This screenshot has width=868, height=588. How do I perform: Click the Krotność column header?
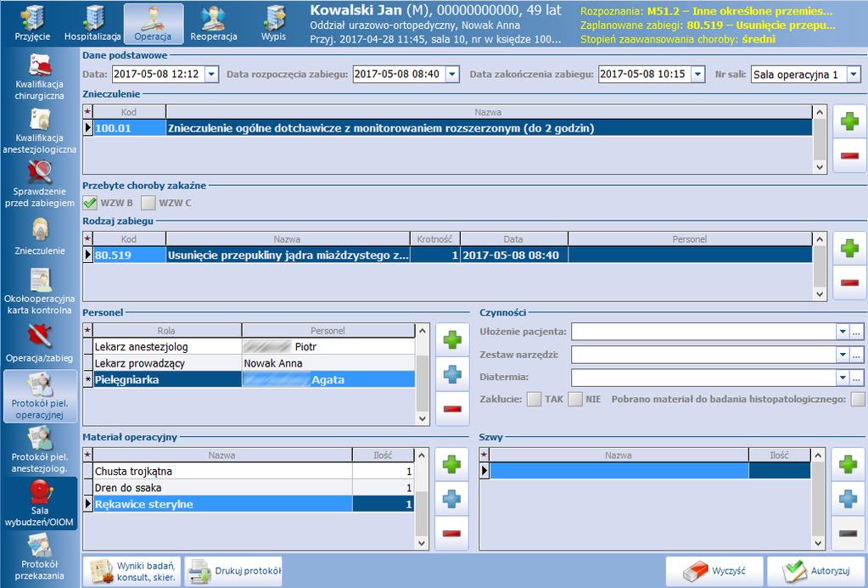[x=434, y=239]
